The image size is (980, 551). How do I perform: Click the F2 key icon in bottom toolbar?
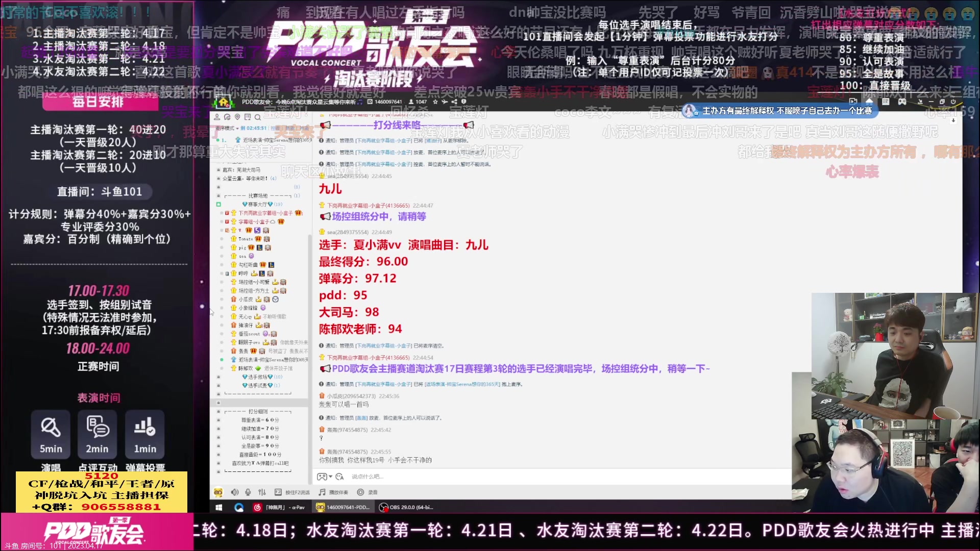tap(278, 492)
